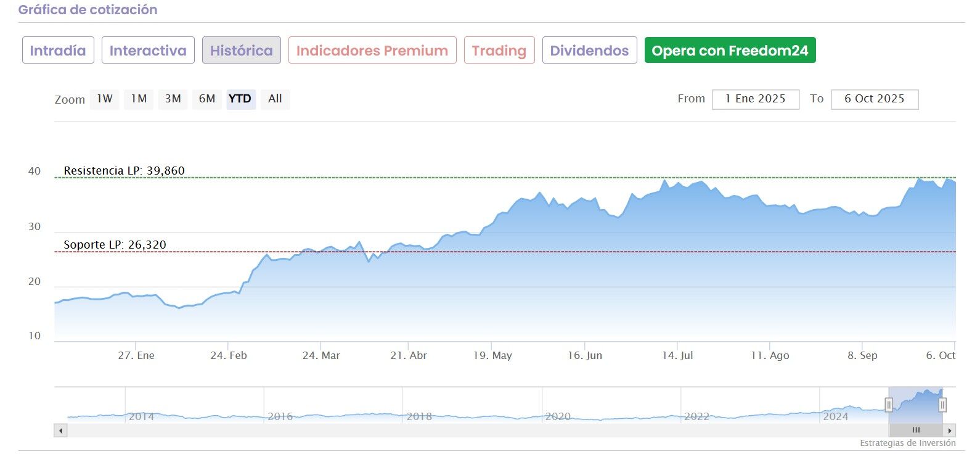
Task: Go to the Trading section
Action: (x=499, y=51)
